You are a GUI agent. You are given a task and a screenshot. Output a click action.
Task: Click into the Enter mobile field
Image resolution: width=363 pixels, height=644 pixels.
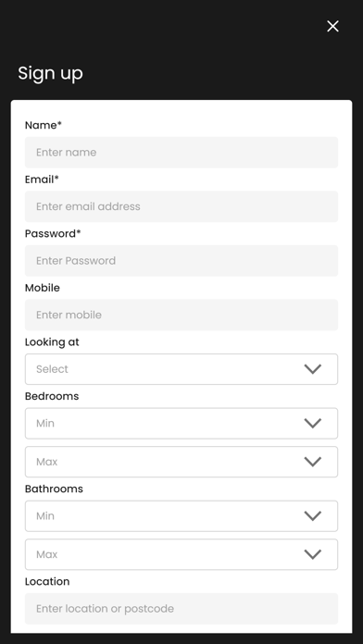pos(181,315)
